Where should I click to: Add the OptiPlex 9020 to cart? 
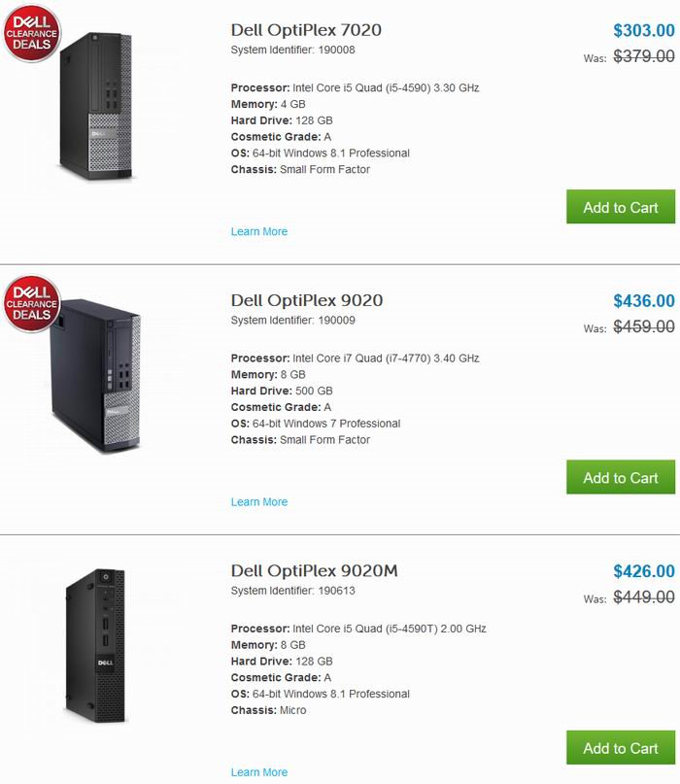(621, 477)
